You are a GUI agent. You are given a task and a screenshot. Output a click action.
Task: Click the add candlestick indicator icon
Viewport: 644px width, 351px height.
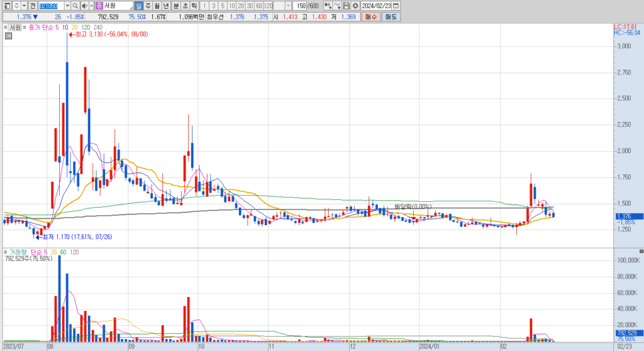coord(328,6)
